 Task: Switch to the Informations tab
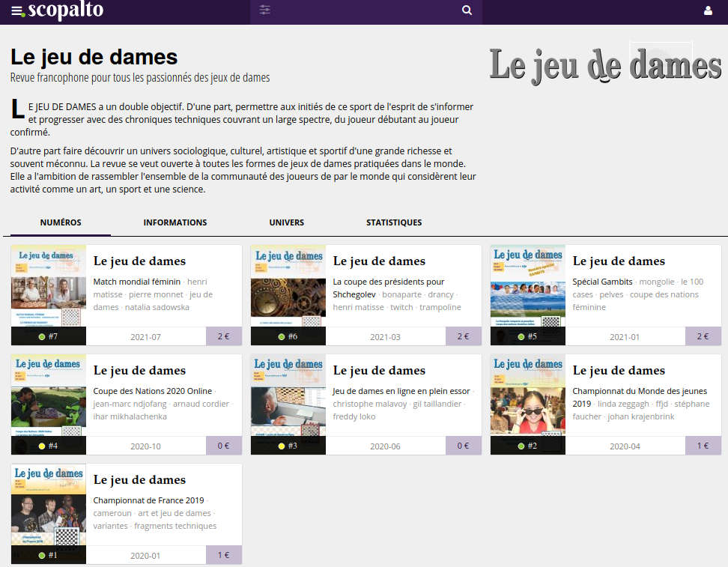click(175, 222)
